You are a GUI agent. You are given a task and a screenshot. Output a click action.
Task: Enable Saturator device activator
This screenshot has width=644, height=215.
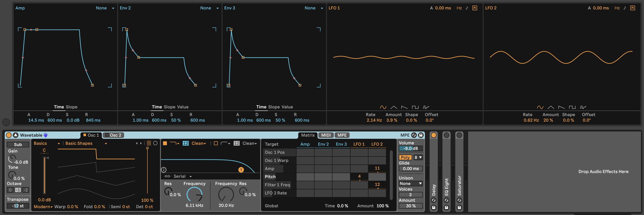459,135
